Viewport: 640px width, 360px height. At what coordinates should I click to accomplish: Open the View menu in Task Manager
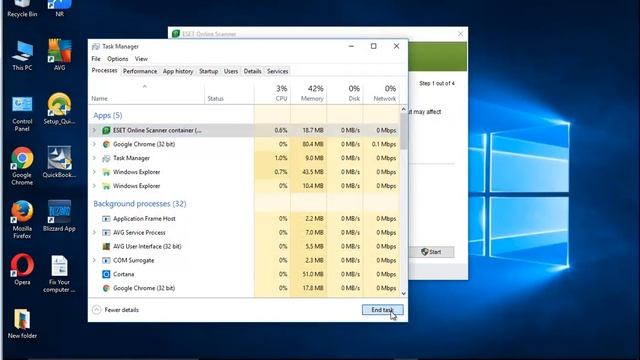pos(141,59)
